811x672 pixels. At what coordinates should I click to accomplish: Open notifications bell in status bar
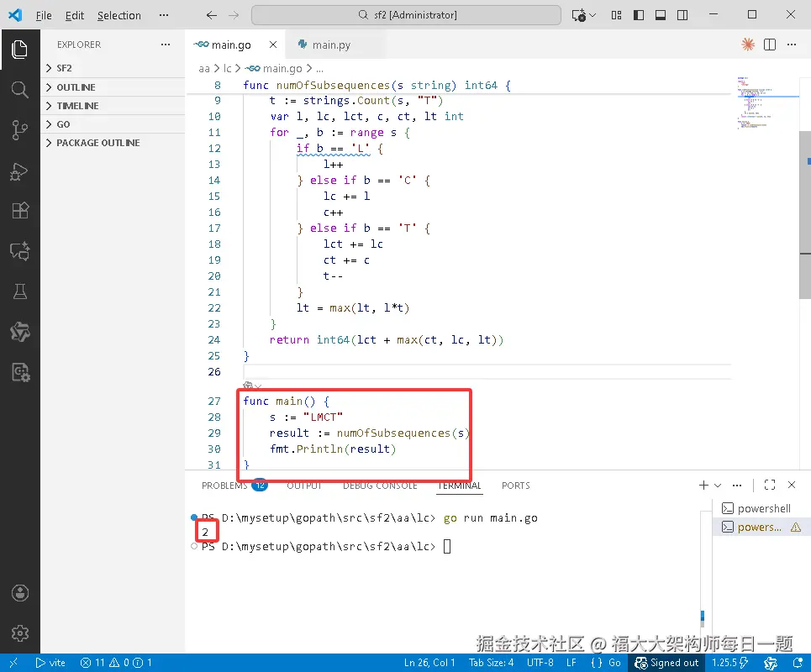click(x=798, y=663)
